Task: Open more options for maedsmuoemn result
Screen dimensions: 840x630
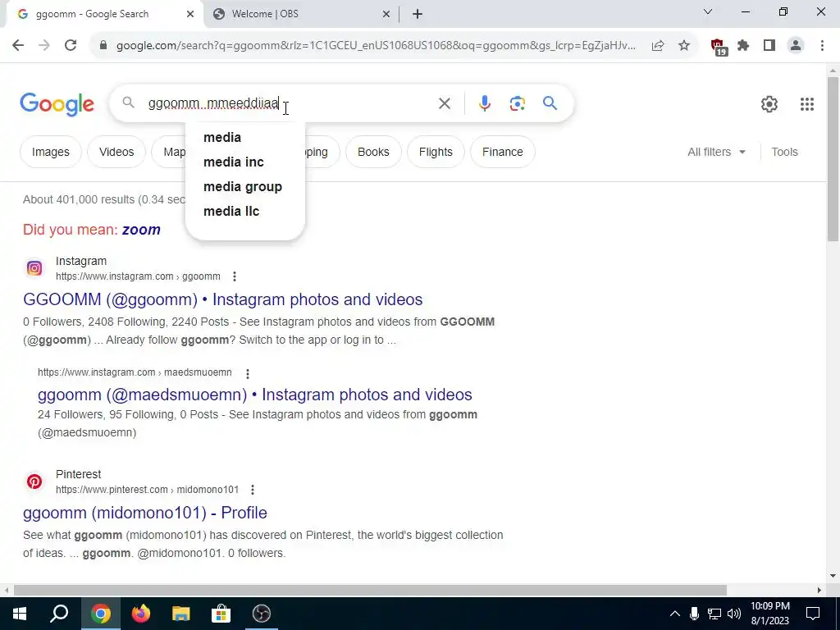Action: tap(248, 373)
